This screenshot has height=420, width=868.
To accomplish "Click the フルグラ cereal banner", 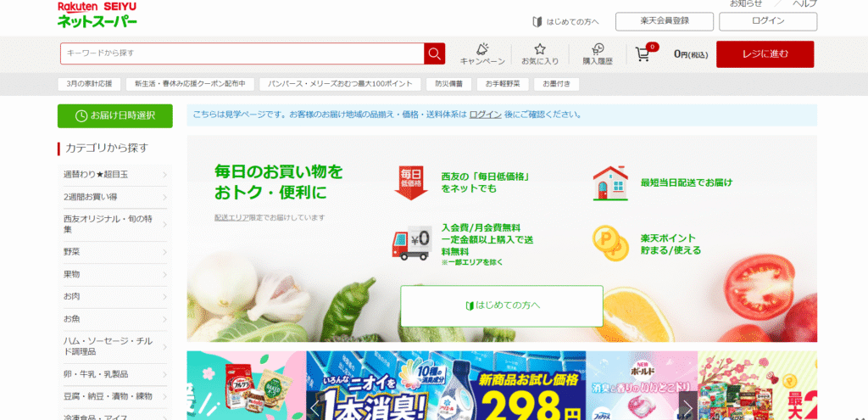I will pos(247,386).
